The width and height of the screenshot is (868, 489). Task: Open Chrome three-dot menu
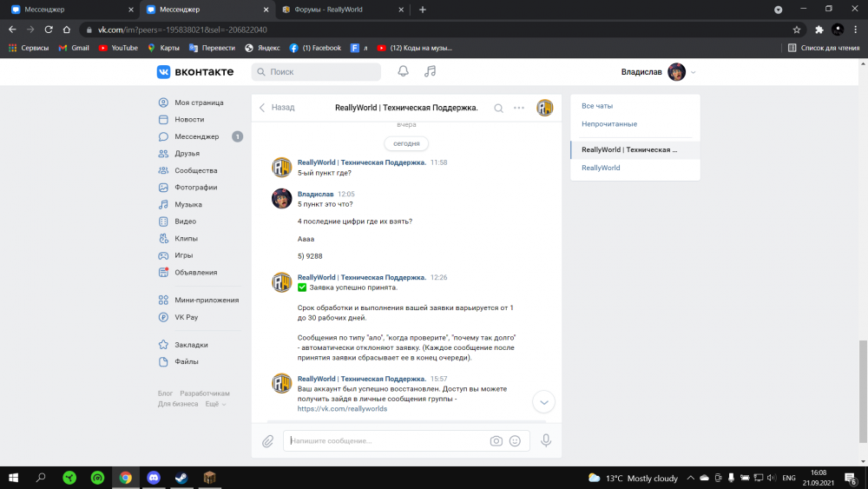point(855,30)
